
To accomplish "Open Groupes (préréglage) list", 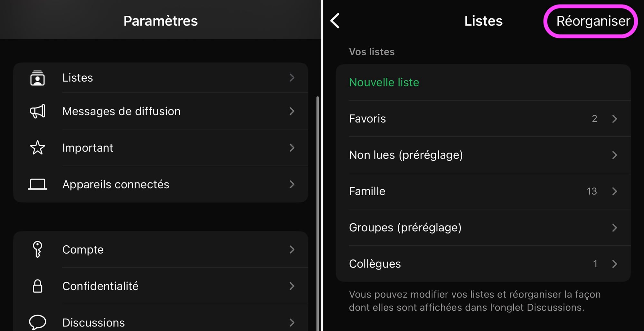I will [x=405, y=228].
